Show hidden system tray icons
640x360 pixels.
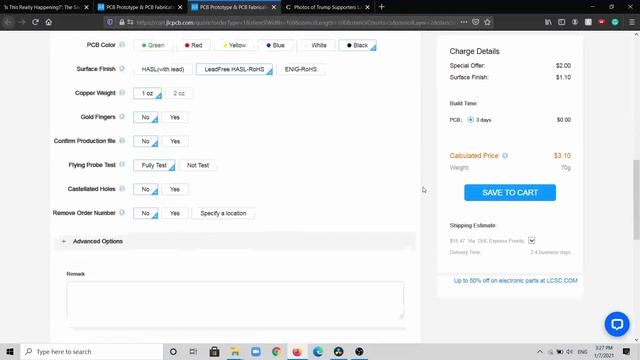[x=540, y=351]
